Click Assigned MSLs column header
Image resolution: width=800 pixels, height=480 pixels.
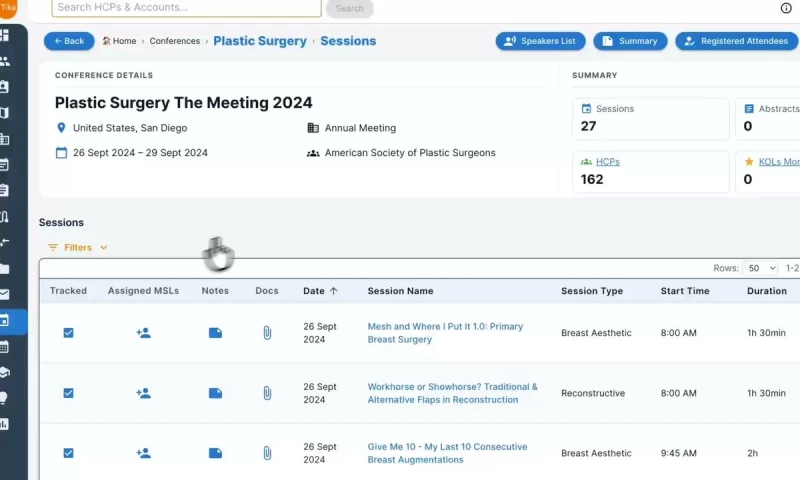click(143, 291)
